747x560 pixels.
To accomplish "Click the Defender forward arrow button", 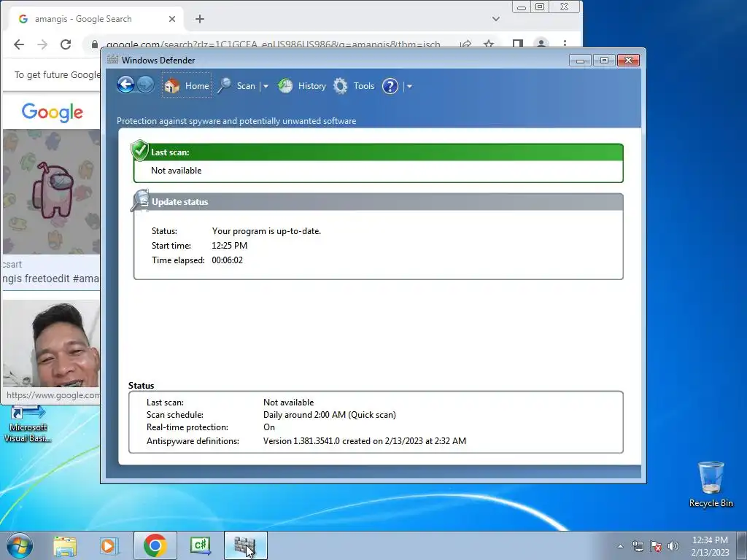I will pos(146,85).
